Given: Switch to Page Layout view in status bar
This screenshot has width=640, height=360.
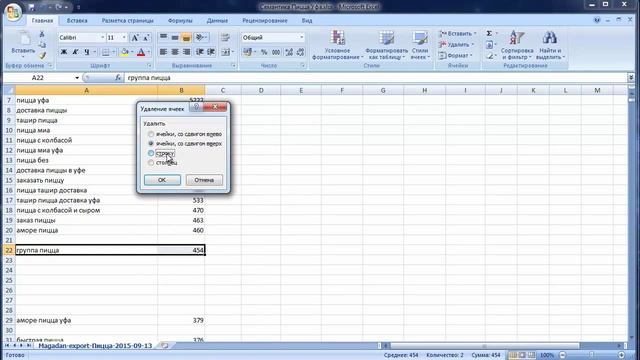Looking at the screenshot, I should (522, 355).
